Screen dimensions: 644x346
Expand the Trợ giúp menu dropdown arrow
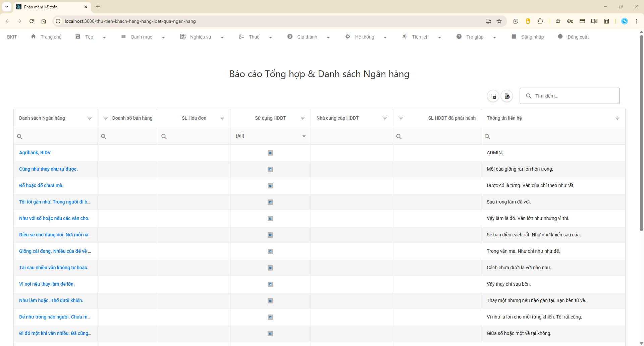point(494,38)
